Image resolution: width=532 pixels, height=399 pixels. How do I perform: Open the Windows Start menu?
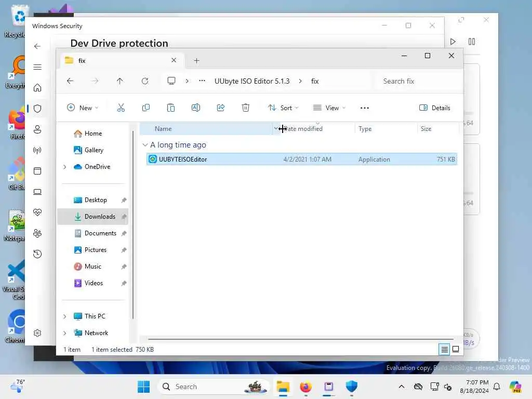143,387
